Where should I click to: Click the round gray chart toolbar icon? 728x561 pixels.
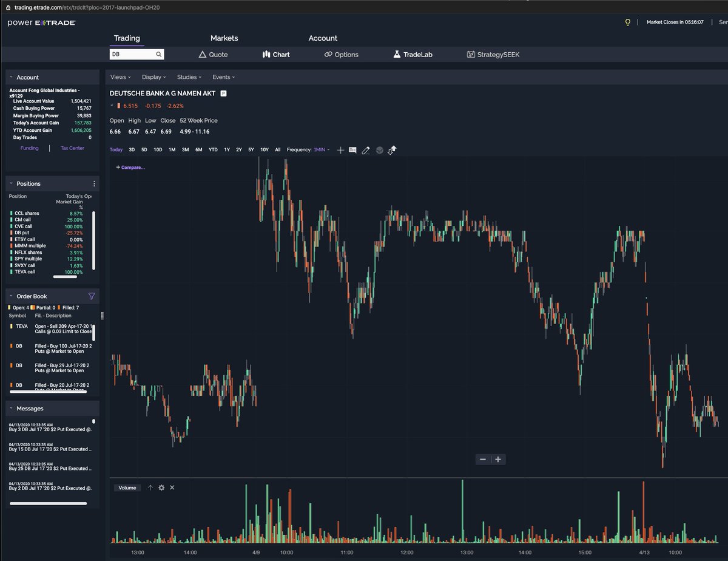click(x=380, y=150)
